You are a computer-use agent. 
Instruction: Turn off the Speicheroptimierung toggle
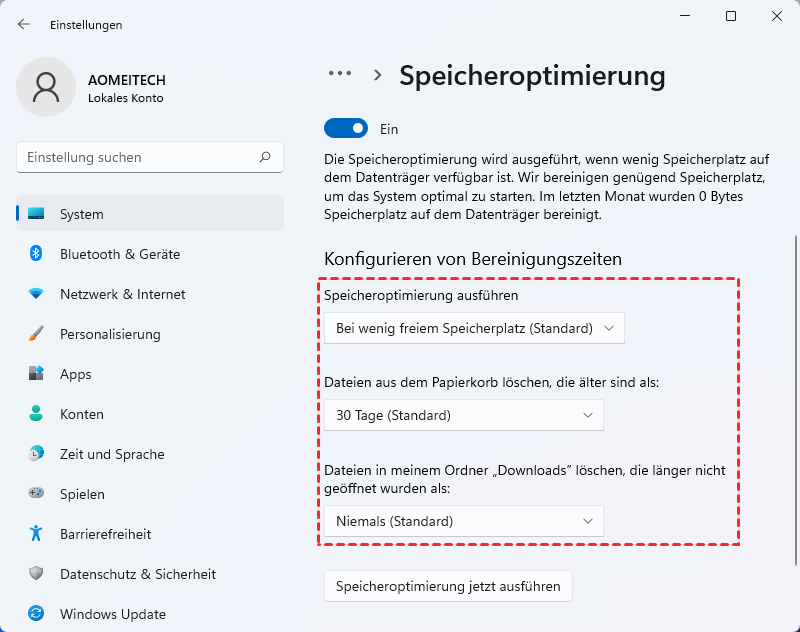pos(346,129)
